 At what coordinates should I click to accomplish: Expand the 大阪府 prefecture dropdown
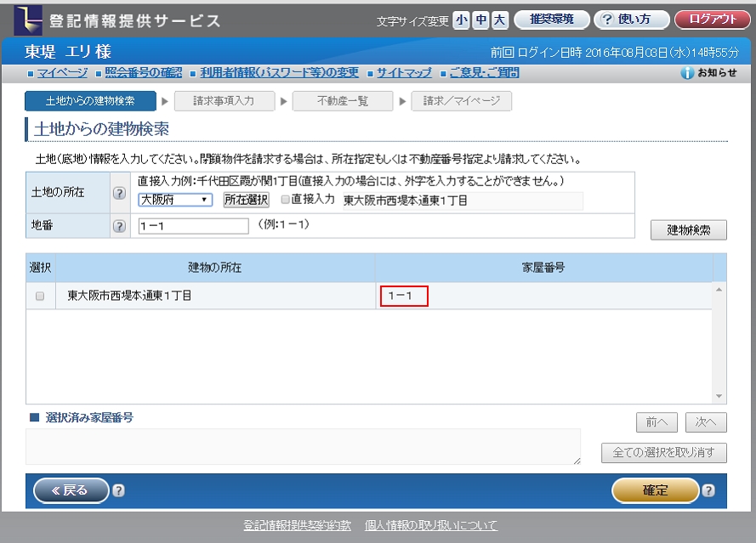(x=175, y=200)
